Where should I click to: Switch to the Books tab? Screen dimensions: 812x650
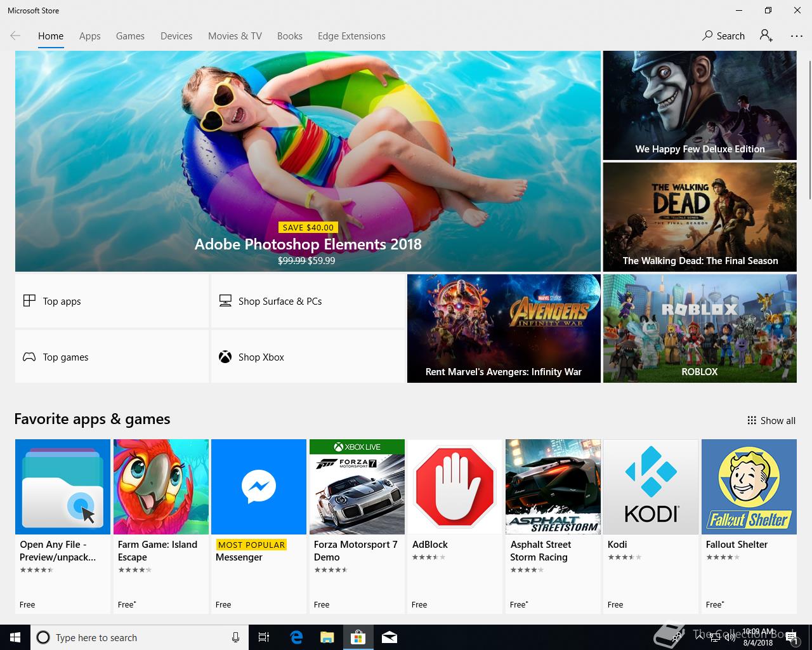290,36
